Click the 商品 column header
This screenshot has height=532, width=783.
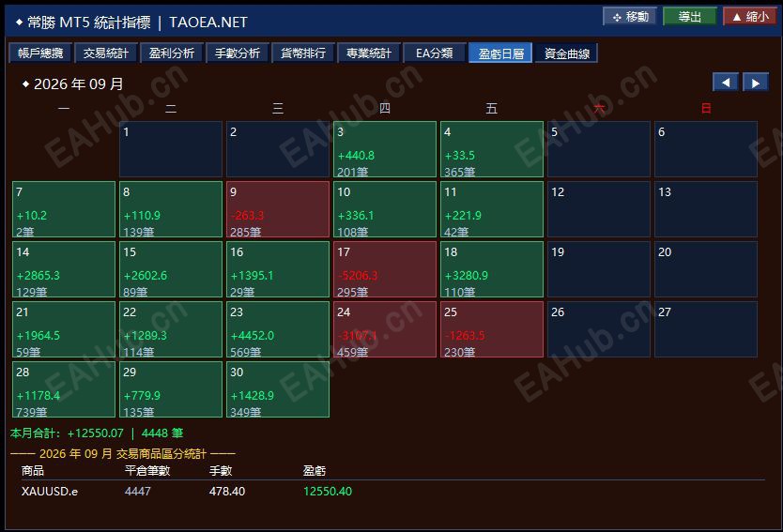tap(33, 471)
